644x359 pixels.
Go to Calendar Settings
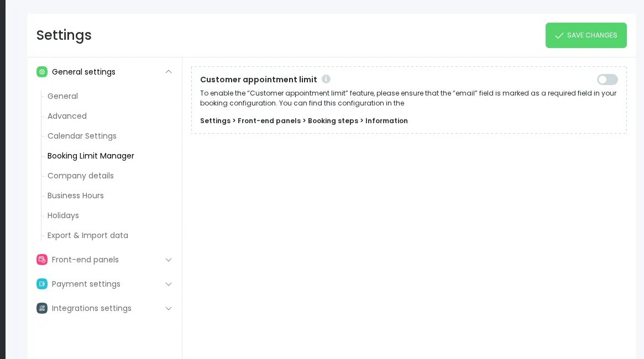pos(82,136)
